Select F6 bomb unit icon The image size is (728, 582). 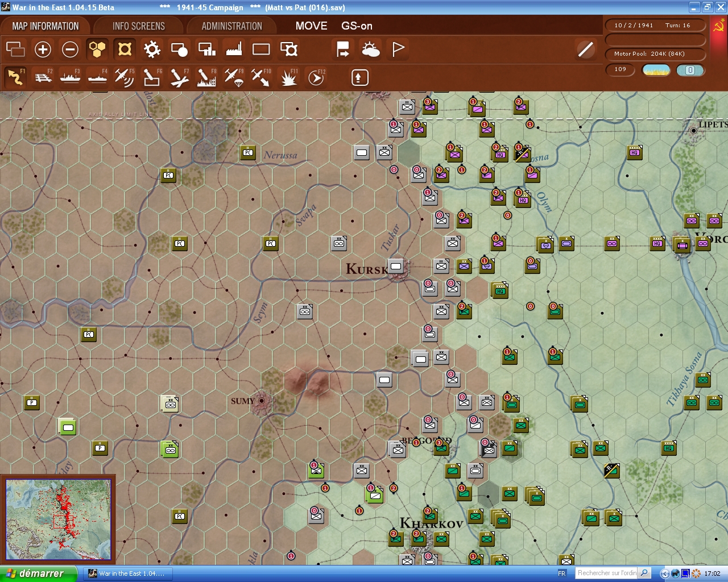[152, 77]
